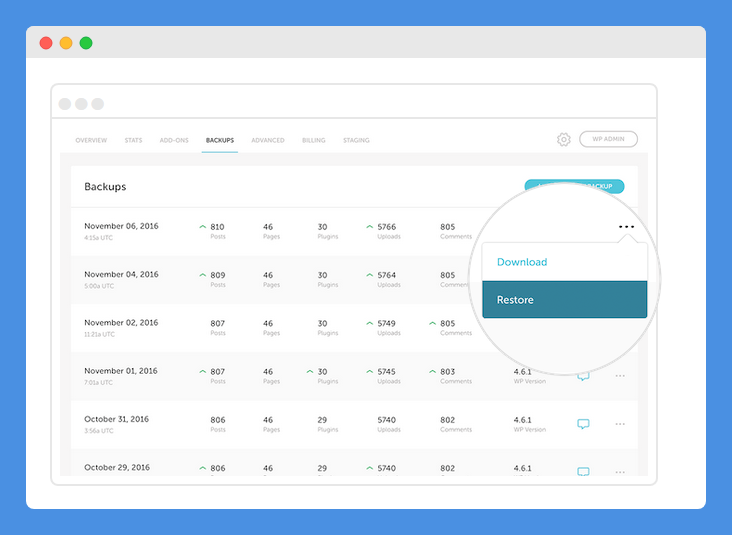Switch to the Staging tab
The image size is (732, 535).
coord(356,140)
